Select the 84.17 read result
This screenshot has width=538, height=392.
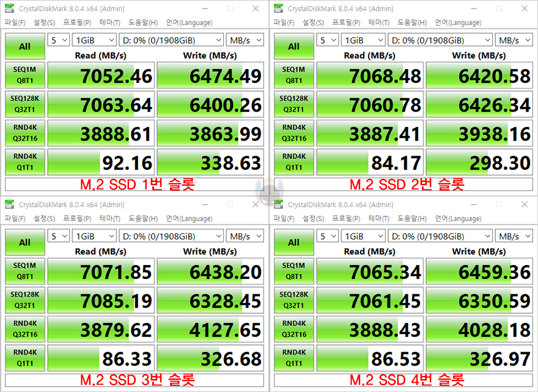point(370,162)
